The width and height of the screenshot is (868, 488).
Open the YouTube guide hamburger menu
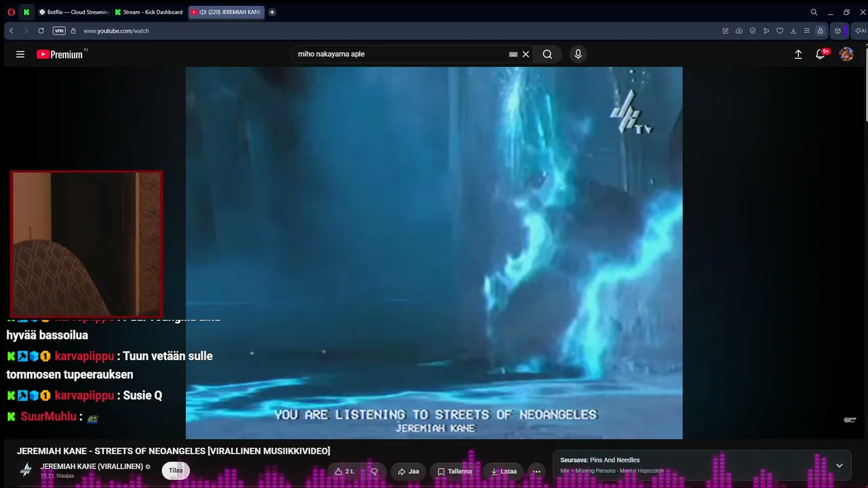click(20, 54)
